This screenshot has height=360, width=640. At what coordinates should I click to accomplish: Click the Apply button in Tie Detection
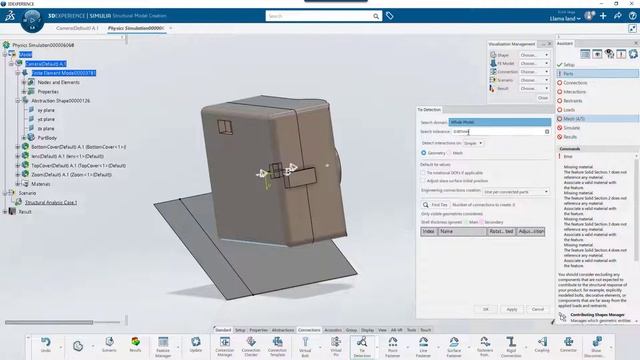[x=512, y=309]
